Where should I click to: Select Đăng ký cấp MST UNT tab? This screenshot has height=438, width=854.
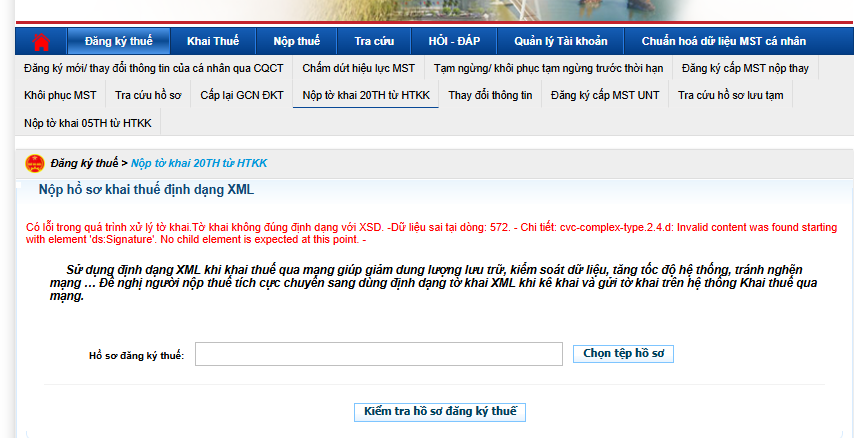pyautogui.click(x=604, y=95)
